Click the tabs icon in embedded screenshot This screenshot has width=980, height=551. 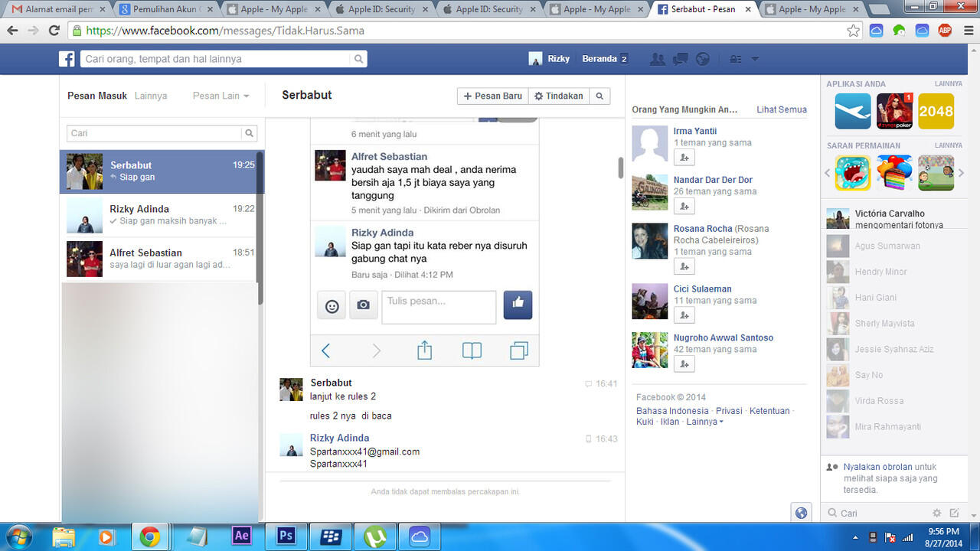(519, 350)
